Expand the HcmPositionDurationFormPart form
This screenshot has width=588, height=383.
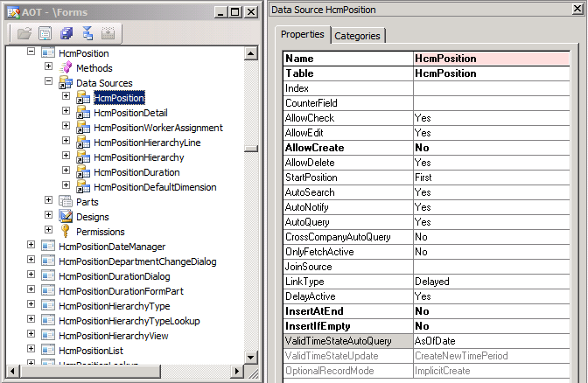[x=31, y=289]
